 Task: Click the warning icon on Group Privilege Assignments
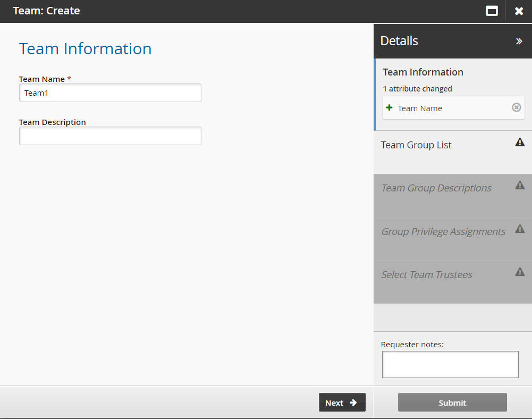point(520,229)
